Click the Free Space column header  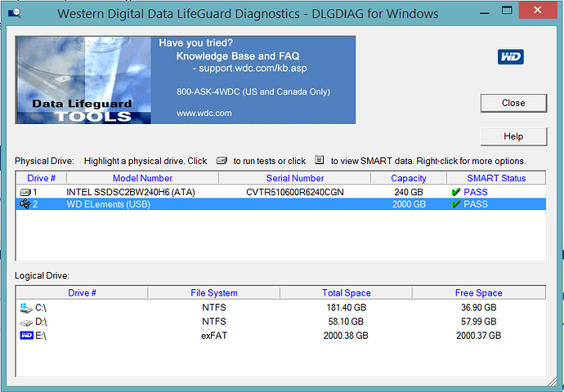tap(479, 293)
